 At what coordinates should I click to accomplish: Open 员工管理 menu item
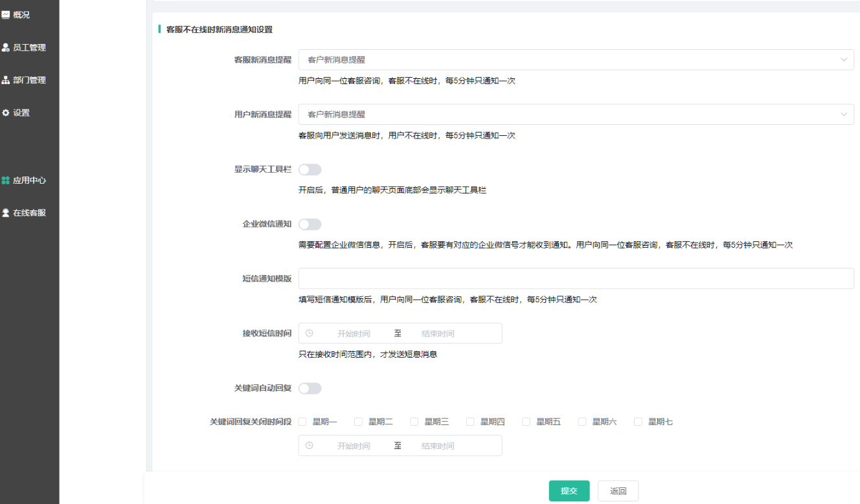(29, 48)
